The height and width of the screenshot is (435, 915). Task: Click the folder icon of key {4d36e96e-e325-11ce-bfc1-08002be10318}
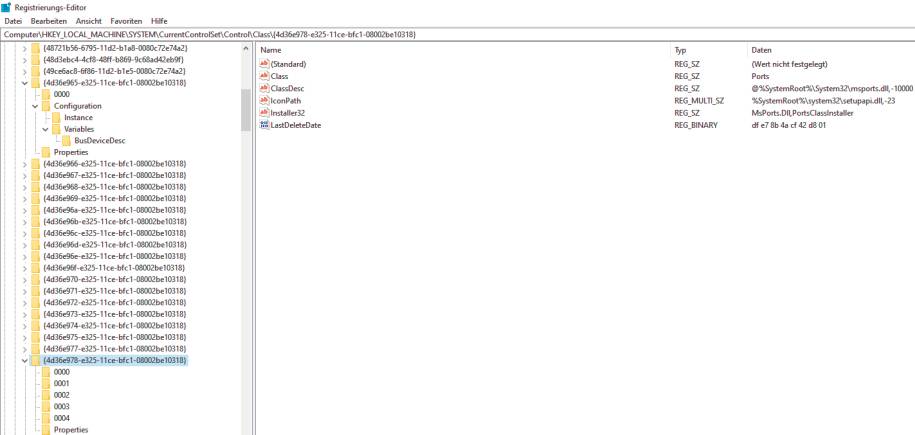click(x=36, y=256)
